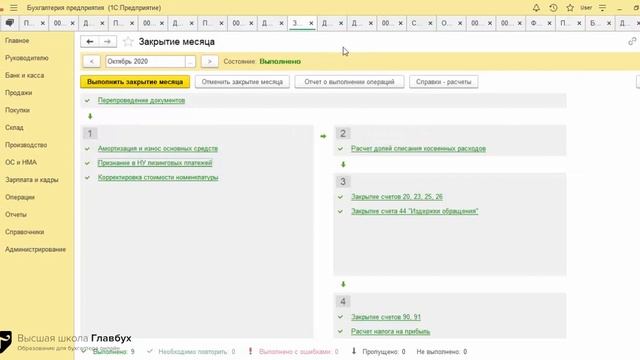640x360 pixels.
Task: Switch to next month with > button
Action: click(x=210, y=62)
